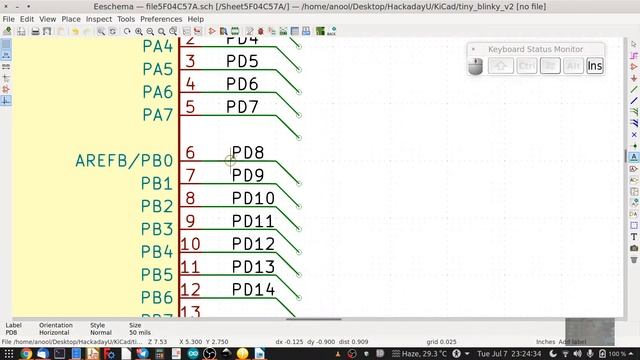Open the Preferences menu
Viewport: 640px width, 360px height.
tap(161, 19)
